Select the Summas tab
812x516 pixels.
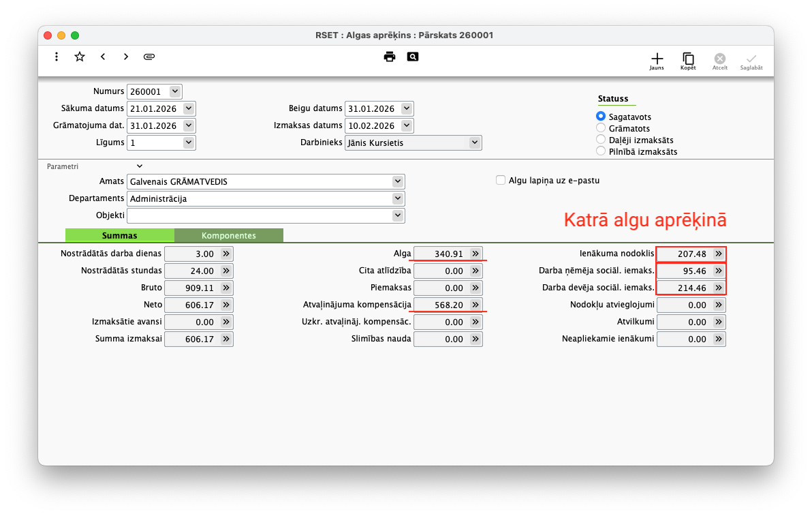pyautogui.click(x=119, y=236)
